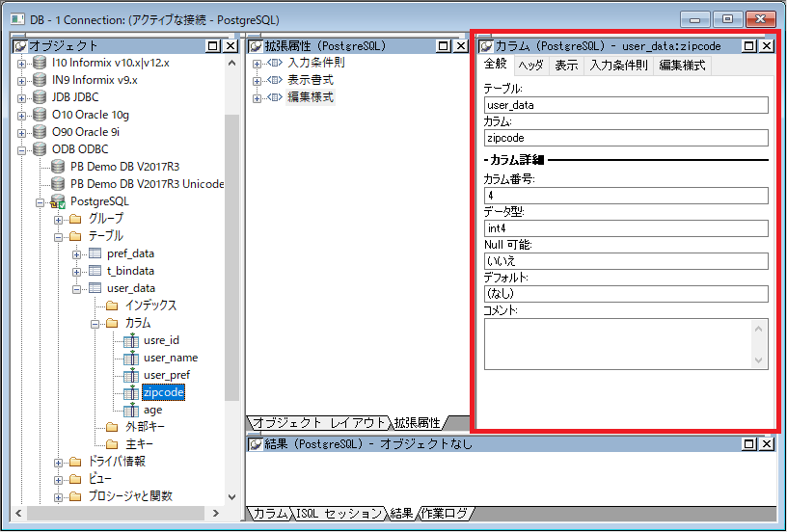Click the t_bindata table icon
This screenshot has width=787, height=532.
pos(95,271)
